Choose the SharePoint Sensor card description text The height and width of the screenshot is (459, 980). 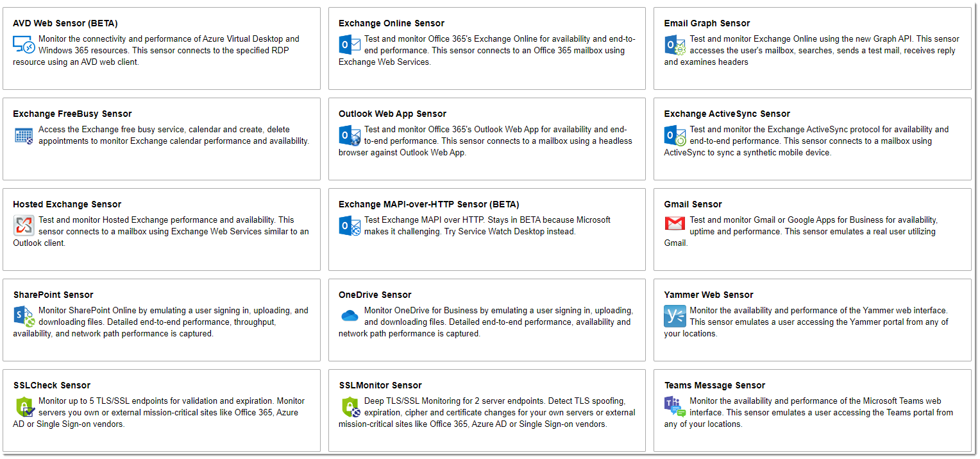point(160,322)
